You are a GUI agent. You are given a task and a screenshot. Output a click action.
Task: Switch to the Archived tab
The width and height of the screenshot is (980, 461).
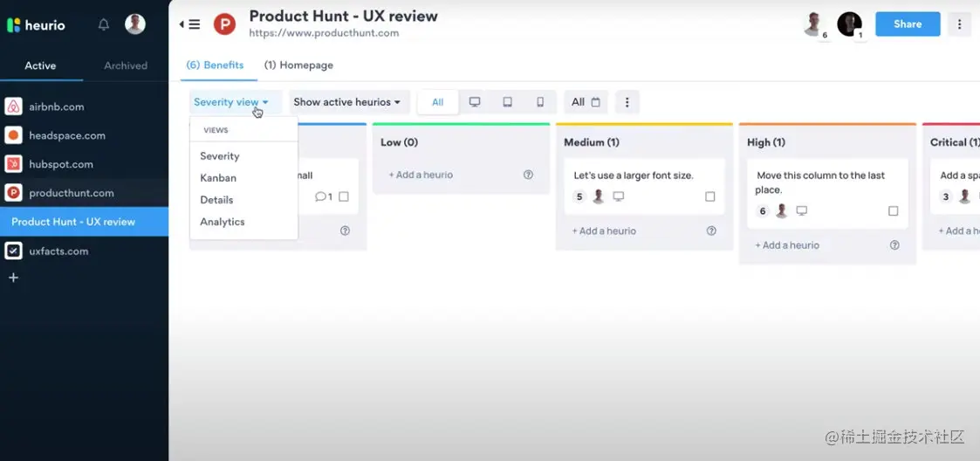tap(126, 65)
